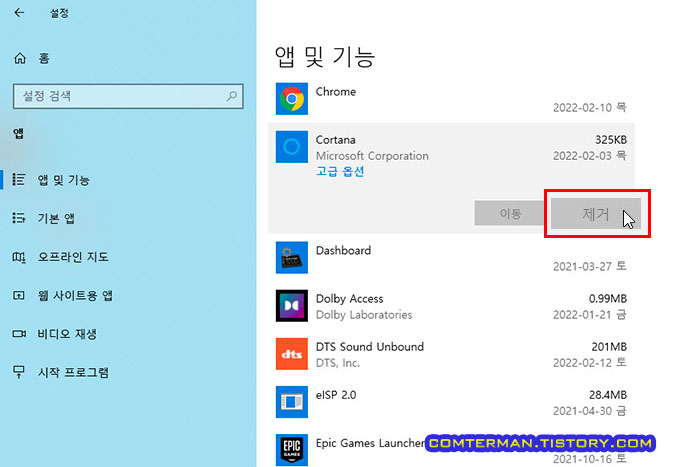Open 앱 및 기능 in sidebar
Image resolution: width=700 pixels, height=467 pixels.
click(x=63, y=180)
